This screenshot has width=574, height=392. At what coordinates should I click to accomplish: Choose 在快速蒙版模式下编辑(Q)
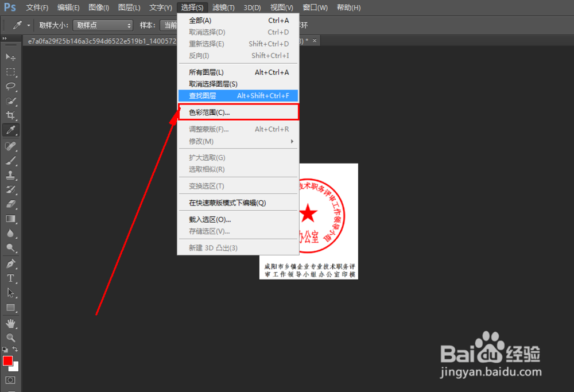[x=238, y=203]
